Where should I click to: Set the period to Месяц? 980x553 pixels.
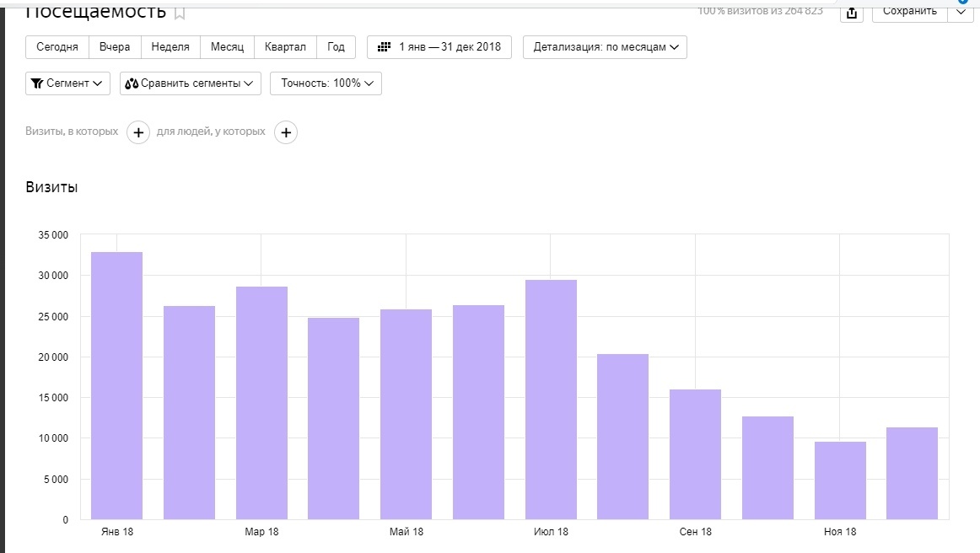tap(227, 47)
